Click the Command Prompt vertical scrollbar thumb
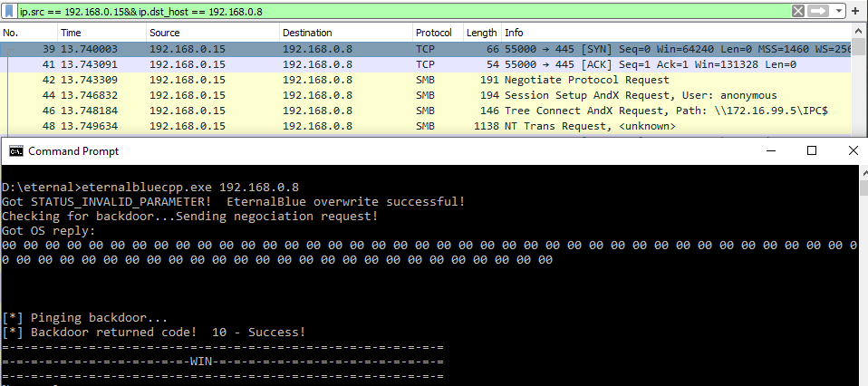The image size is (868, 386). (x=864, y=188)
